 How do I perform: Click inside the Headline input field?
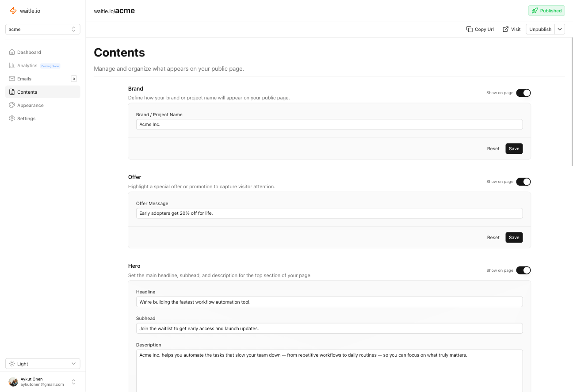click(329, 301)
